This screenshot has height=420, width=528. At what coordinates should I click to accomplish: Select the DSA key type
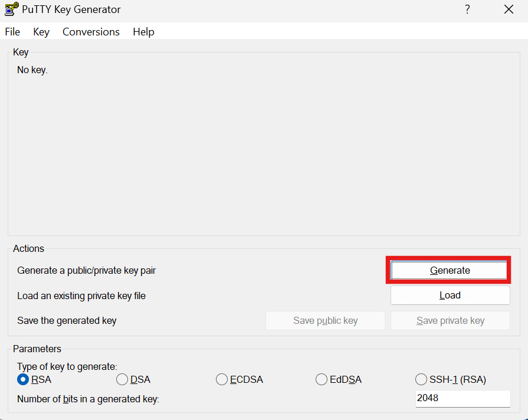(133, 379)
